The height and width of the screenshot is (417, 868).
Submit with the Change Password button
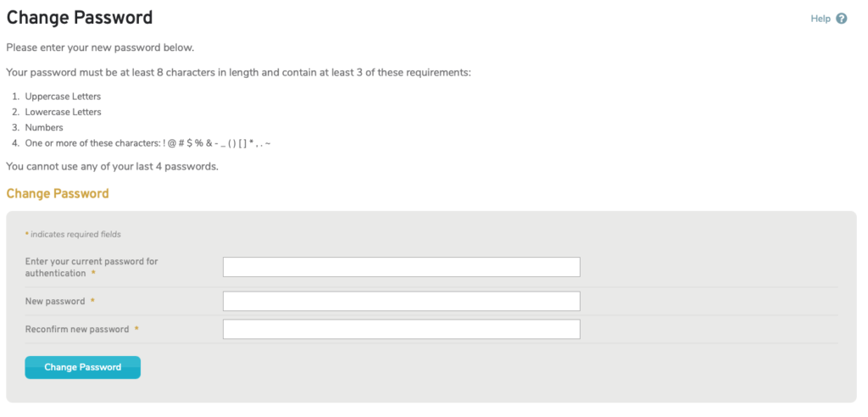tap(82, 367)
